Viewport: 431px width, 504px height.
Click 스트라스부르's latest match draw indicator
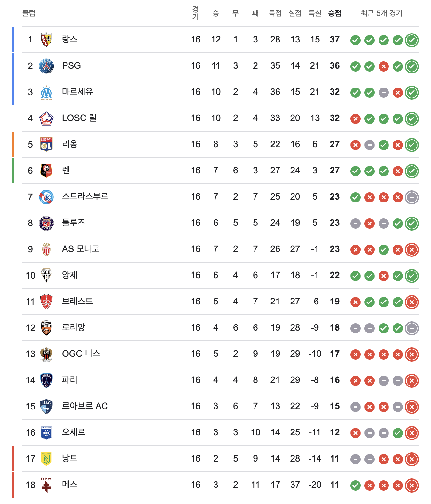(x=411, y=197)
